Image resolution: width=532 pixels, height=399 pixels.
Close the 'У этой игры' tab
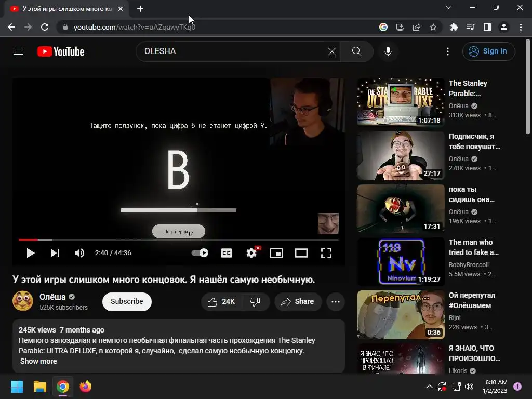pos(121,9)
